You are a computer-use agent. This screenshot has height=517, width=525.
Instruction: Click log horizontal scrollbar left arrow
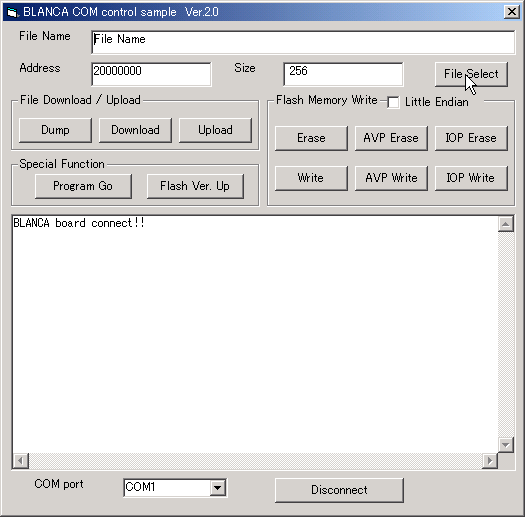pyautogui.click(x=20, y=461)
